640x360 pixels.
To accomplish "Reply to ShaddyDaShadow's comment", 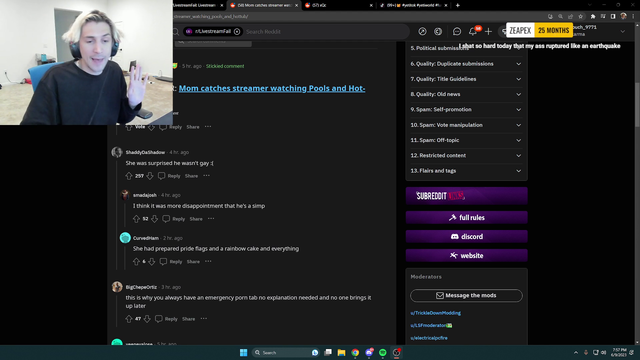I will point(169,176).
